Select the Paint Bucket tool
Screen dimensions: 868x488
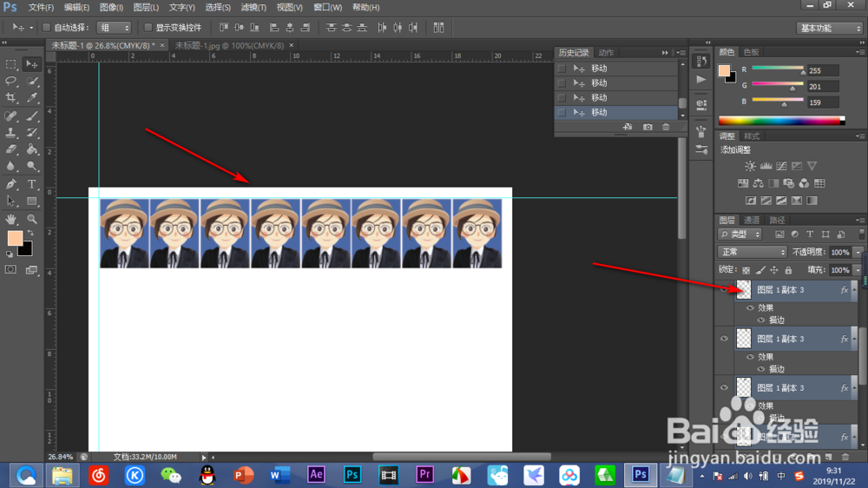click(x=32, y=149)
